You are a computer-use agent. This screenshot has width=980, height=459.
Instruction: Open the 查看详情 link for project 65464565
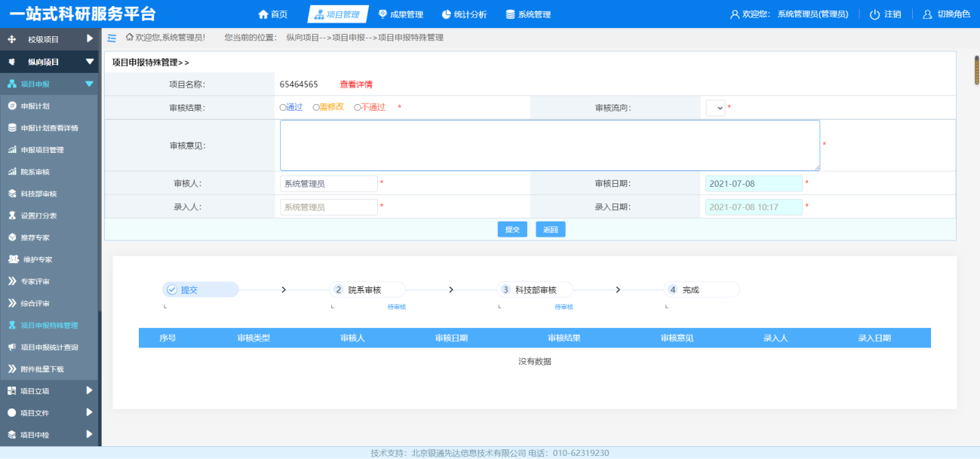(x=356, y=84)
